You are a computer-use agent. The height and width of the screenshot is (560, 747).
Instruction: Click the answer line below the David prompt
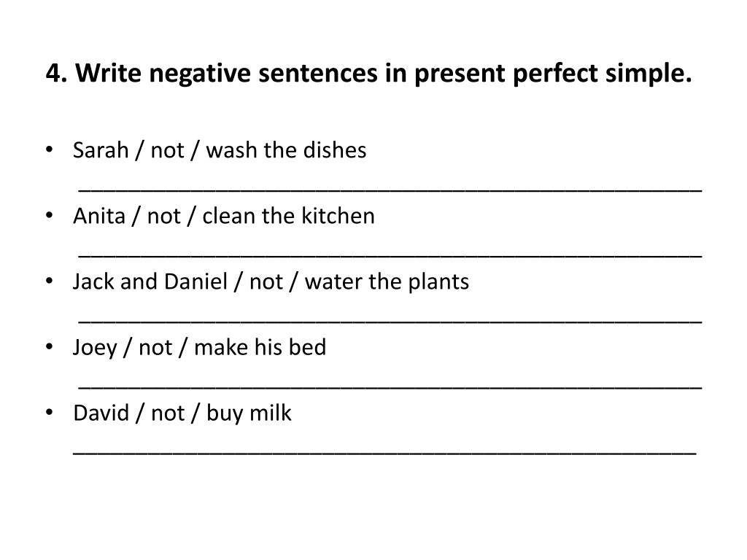click(384, 454)
